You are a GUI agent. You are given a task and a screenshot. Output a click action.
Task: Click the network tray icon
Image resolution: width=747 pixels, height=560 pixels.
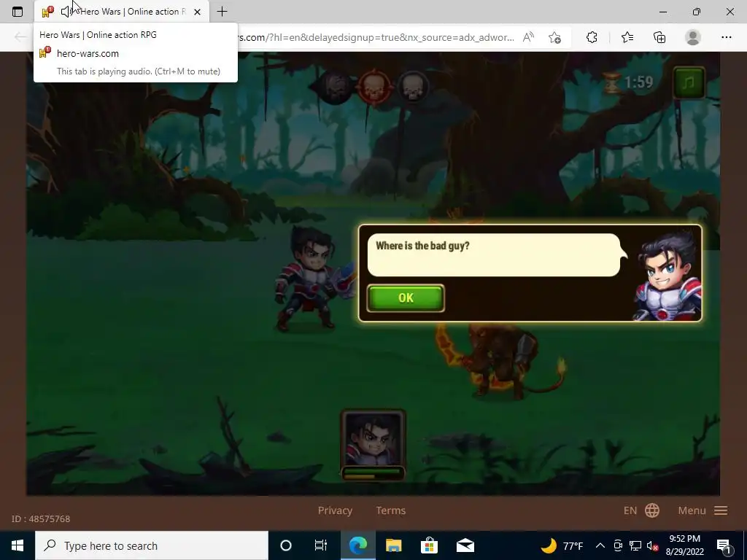[x=635, y=545]
